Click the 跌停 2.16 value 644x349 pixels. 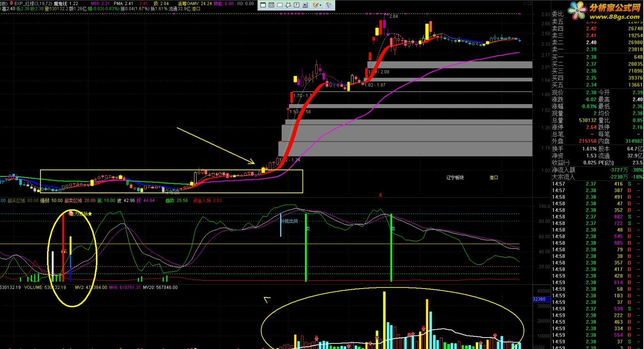coord(638,127)
